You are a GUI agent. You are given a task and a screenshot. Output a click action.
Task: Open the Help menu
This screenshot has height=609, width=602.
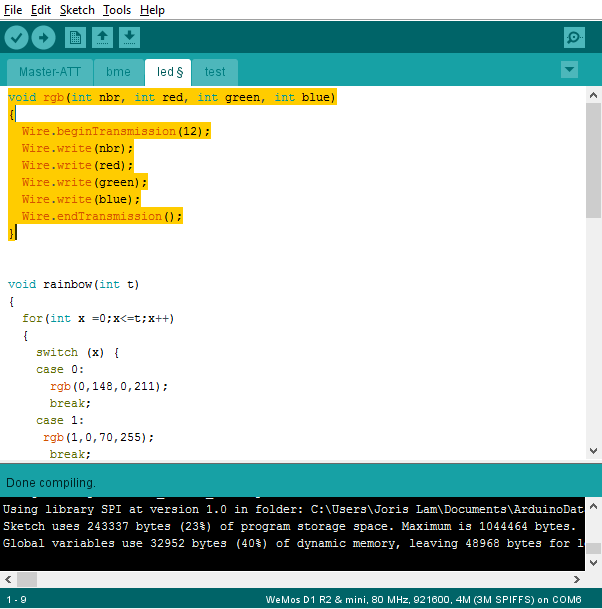[x=152, y=10]
